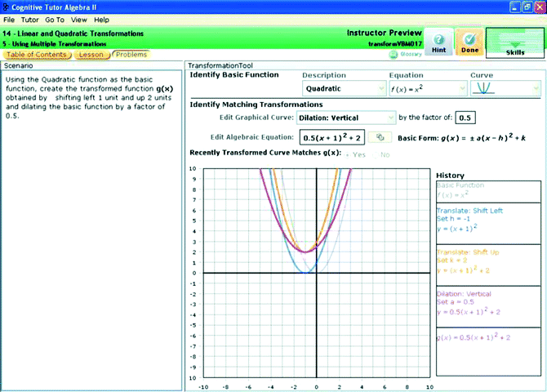Select the No radio button
Viewport: 547px width, 392px height.
click(376, 155)
